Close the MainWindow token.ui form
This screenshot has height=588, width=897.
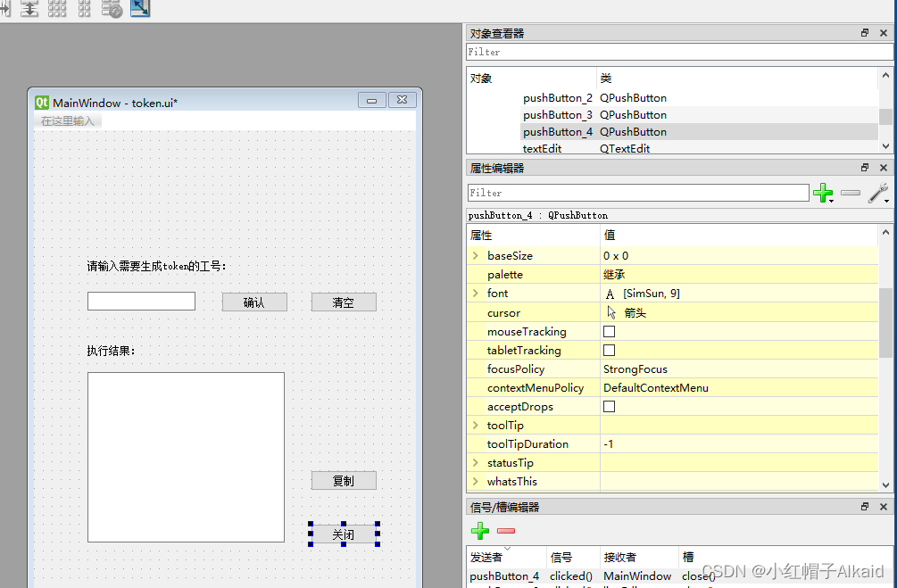tap(403, 100)
